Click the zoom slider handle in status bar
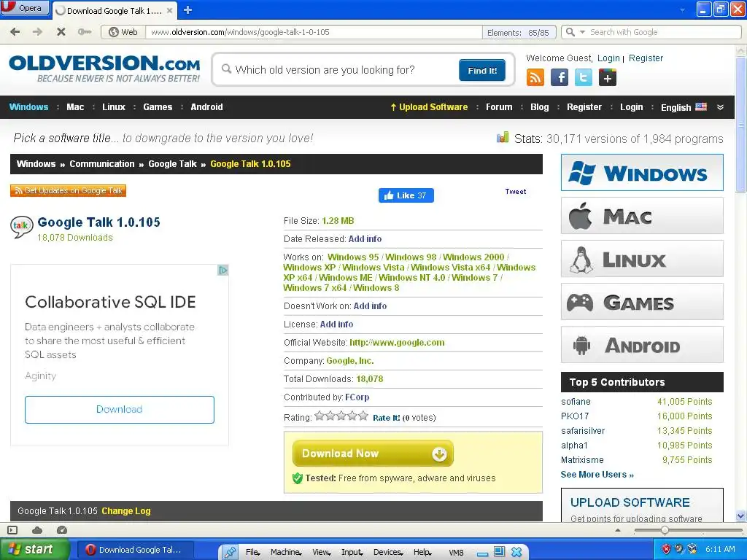Screen dimensions: 747x560 tap(664, 530)
